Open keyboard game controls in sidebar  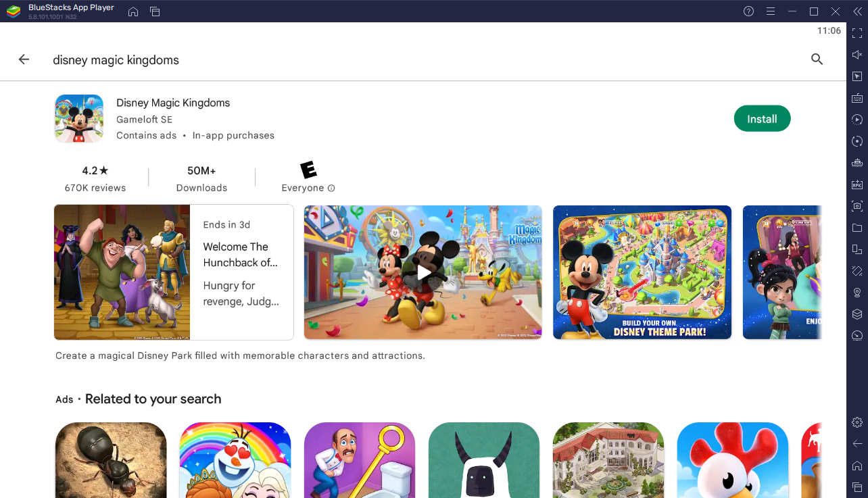[857, 98]
